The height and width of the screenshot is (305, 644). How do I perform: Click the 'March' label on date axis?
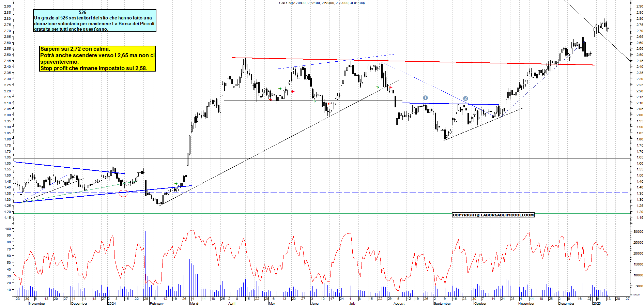pyautogui.click(x=195, y=303)
